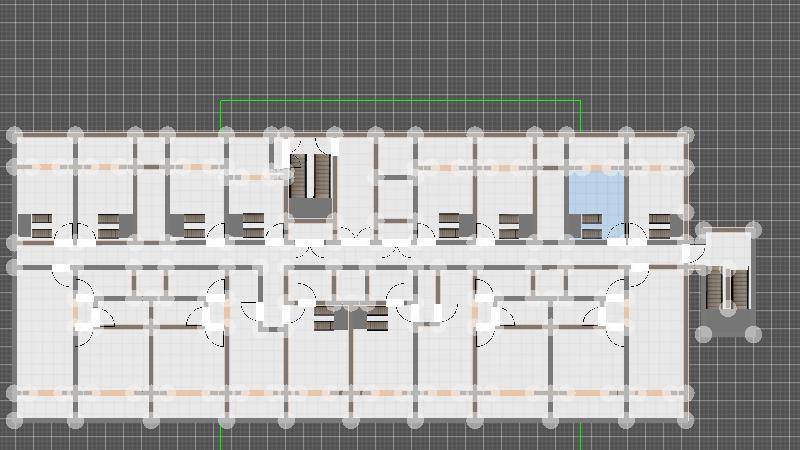
Task: Select the staircase in the right annex
Action: point(727,288)
